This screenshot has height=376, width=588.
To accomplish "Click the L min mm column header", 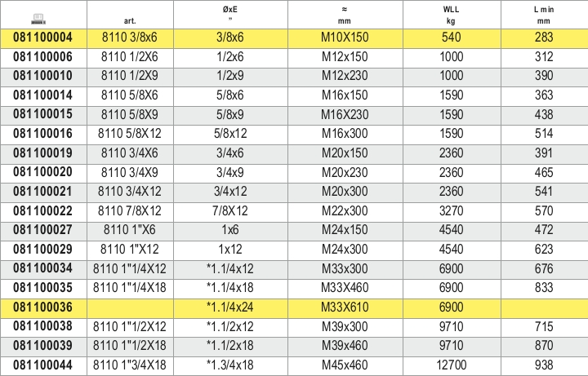I will [544, 15].
